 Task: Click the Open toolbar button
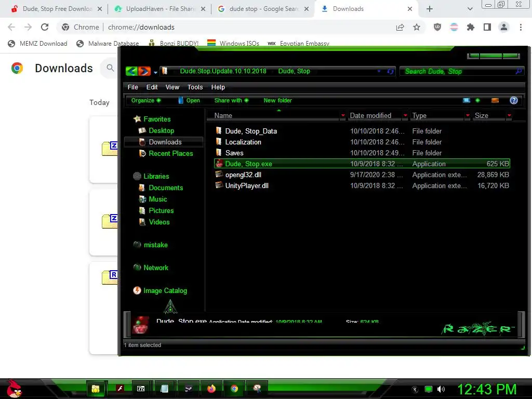tap(189, 100)
